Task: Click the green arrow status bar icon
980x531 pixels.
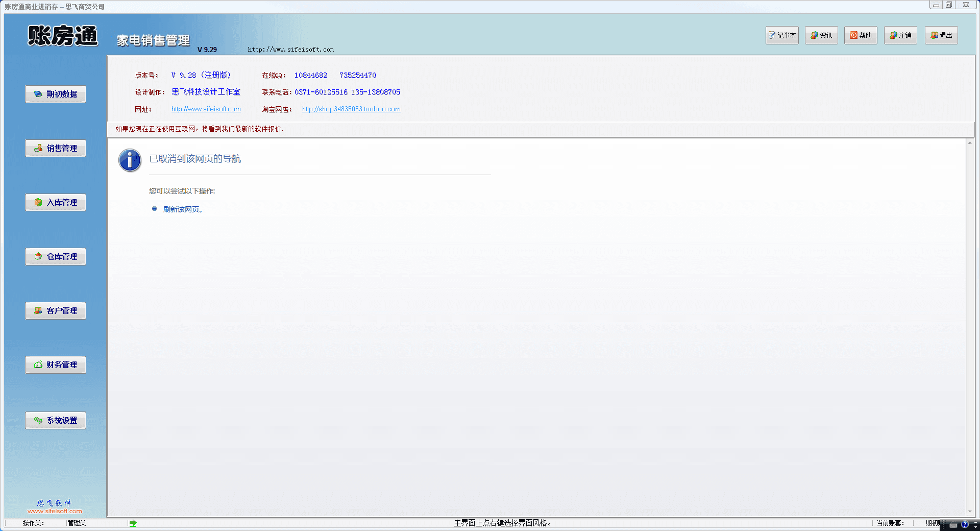Action: point(133,523)
